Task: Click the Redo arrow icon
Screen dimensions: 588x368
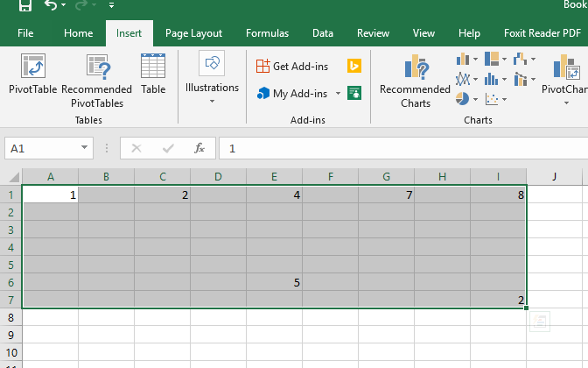Action: click(x=81, y=5)
